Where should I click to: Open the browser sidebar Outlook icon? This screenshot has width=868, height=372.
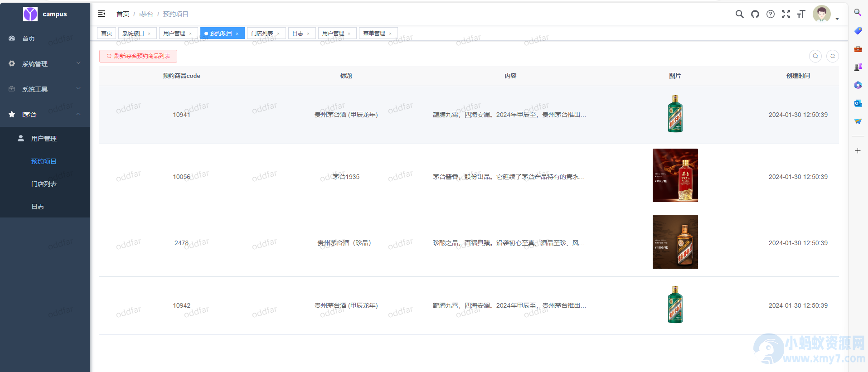pos(858,103)
